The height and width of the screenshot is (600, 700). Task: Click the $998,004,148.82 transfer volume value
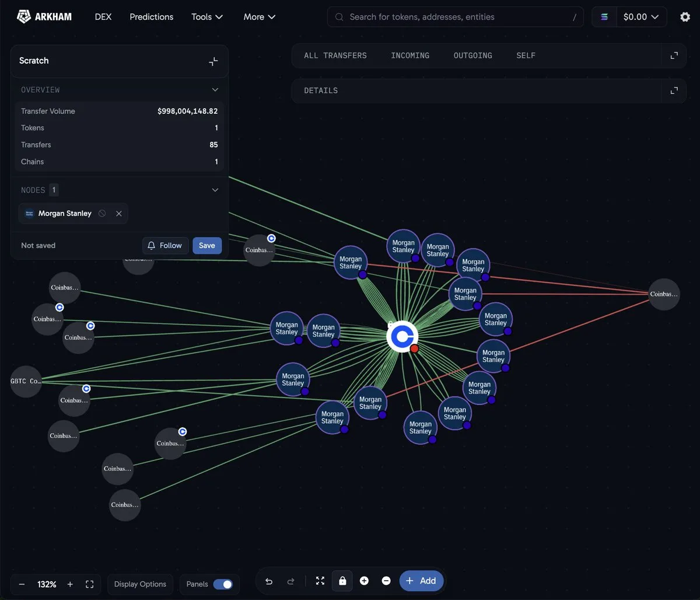click(x=187, y=111)
